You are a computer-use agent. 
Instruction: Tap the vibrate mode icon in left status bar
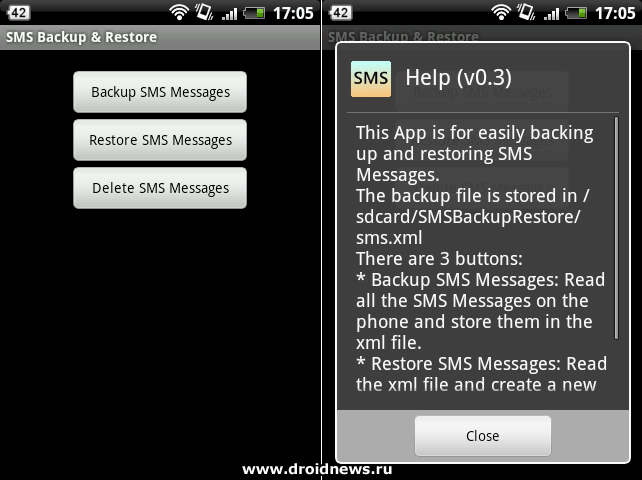coord(204,12)
